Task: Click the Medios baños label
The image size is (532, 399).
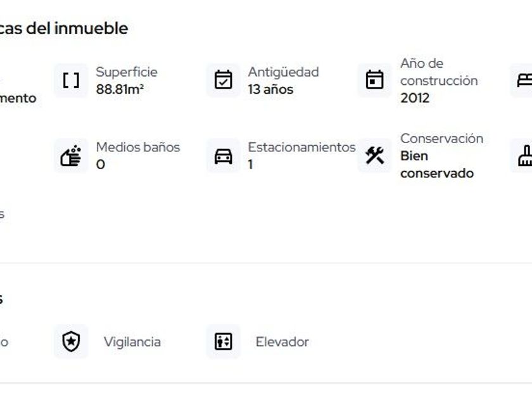Action: tap(137, 147)
